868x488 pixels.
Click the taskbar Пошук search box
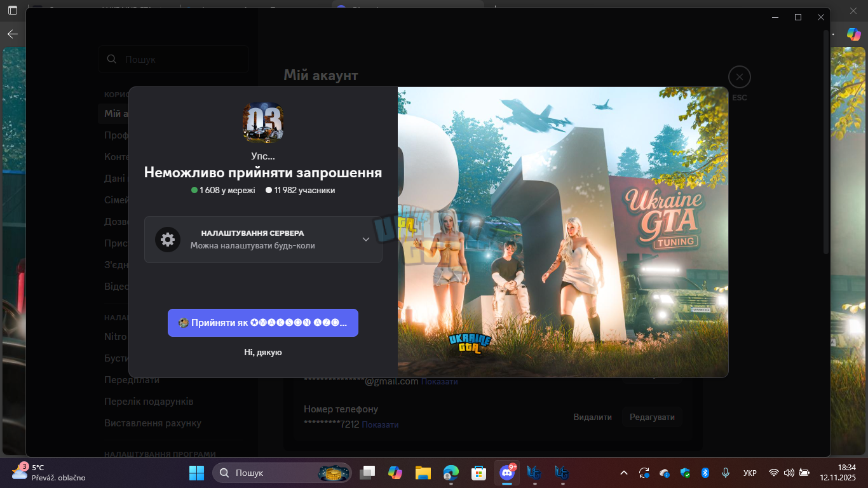[x=281, y=473]
